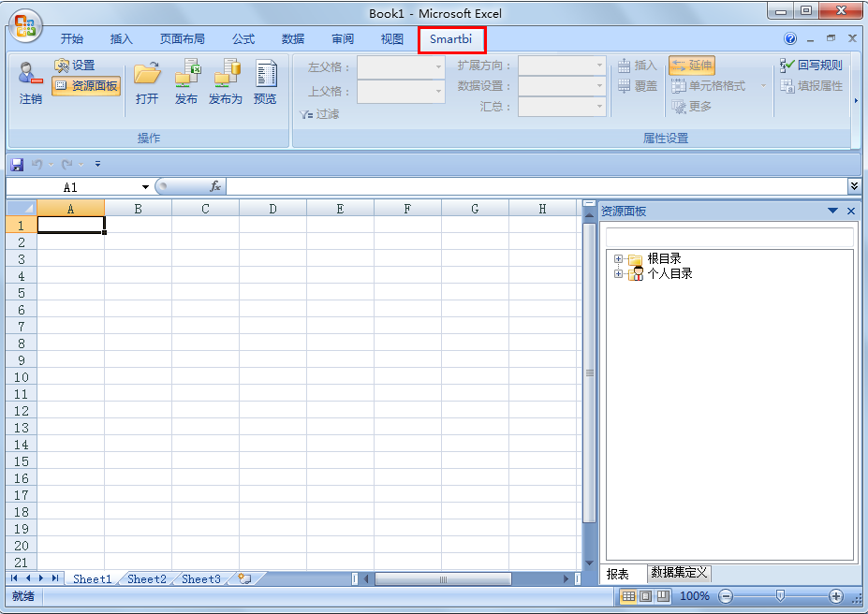This screenshot has width=868, height=614.
Task: Select row 10 header
Action: pyautogui.click(x=21, y=377)
